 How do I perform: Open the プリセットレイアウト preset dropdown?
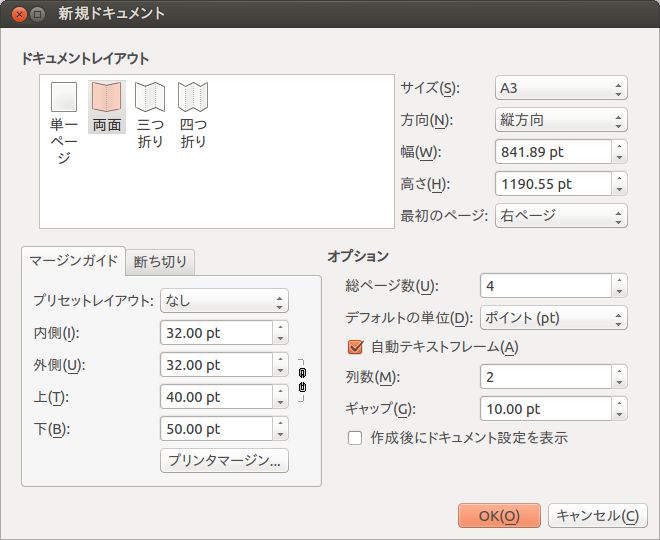224,301
